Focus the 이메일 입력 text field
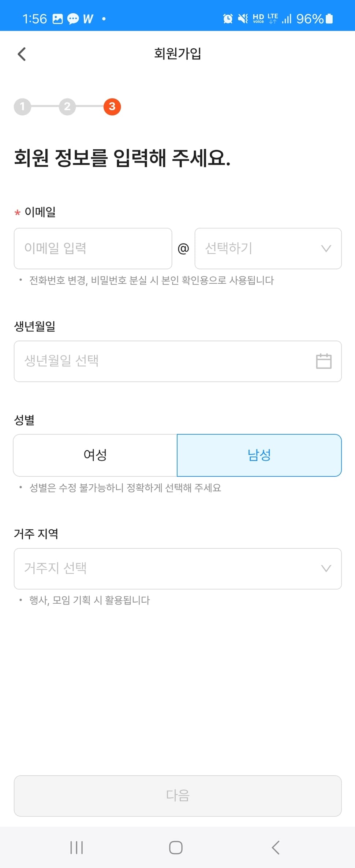Image resolution: width=355 pixels, height=868 pixels. [93, 249]
